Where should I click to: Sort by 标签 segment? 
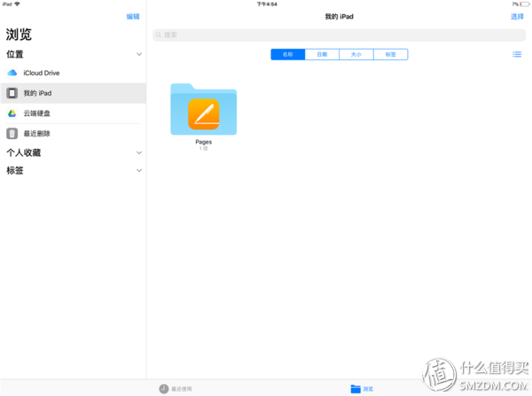pos(390,55)
